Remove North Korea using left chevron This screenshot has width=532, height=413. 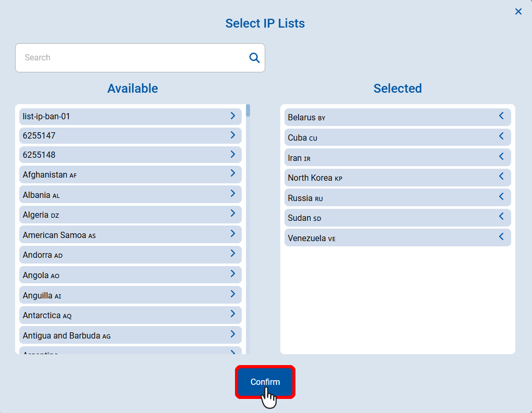[501, 176]
